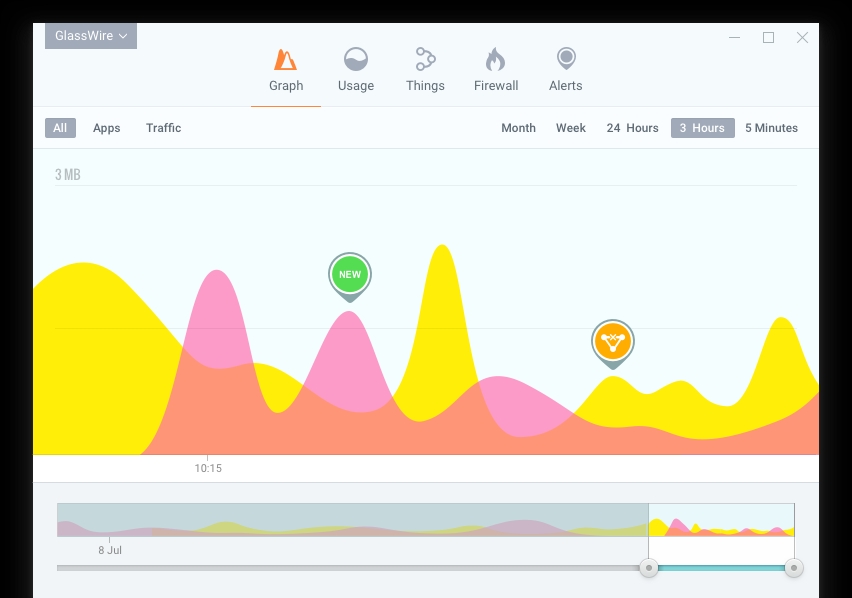Show the Month time range
Screen dimensions: 852x598
coord(518,128)
